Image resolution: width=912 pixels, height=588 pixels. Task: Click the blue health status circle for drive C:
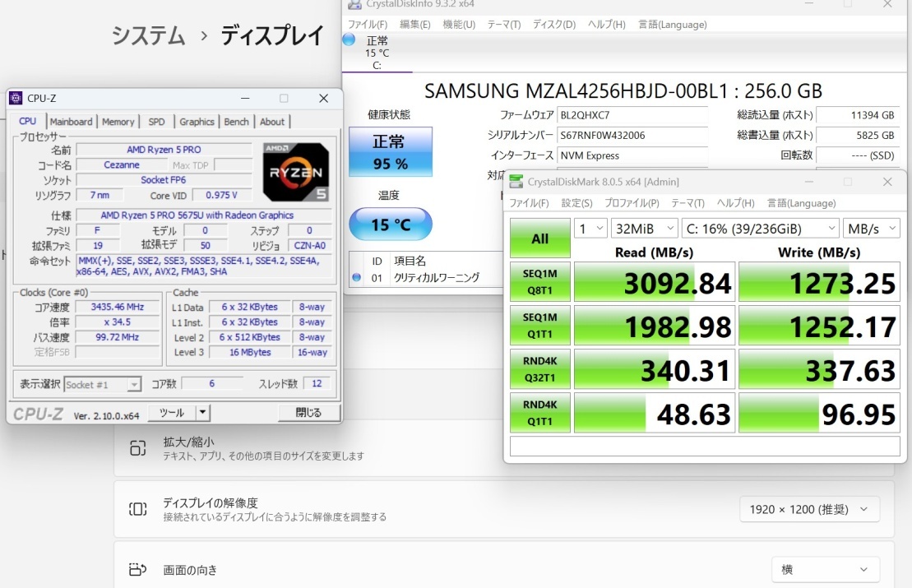click(349, 39)
